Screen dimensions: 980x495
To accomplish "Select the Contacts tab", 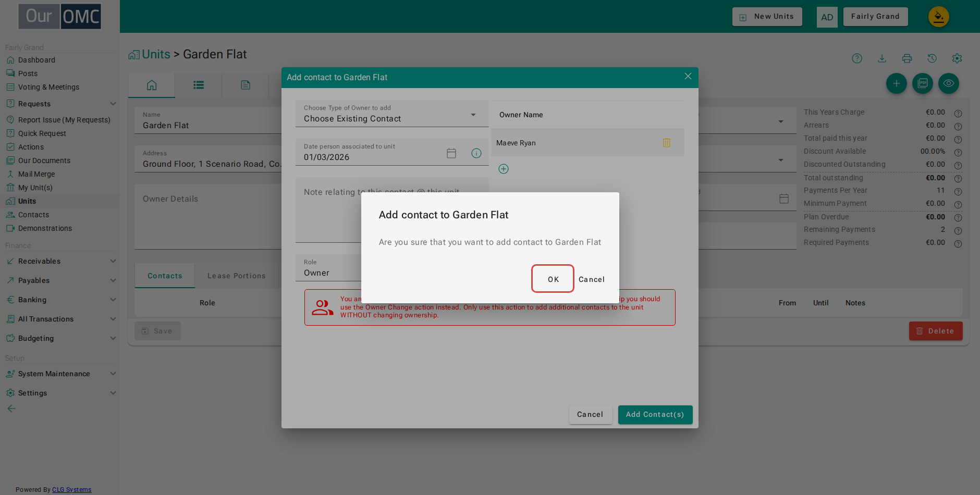I will pos(165,276).
